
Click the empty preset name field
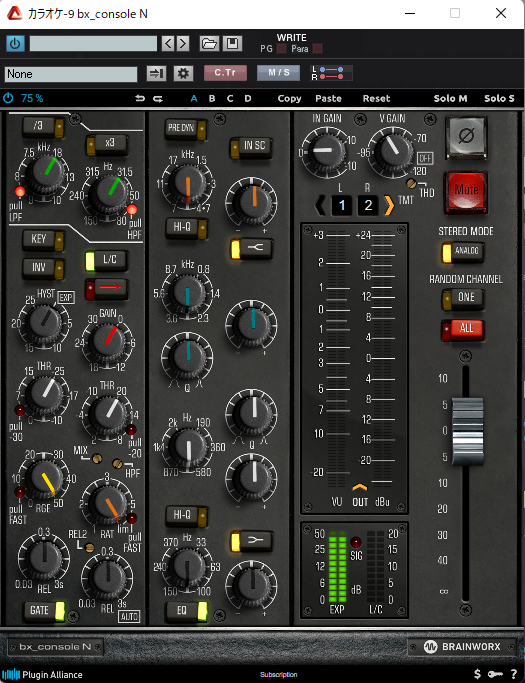pos(93,44)
